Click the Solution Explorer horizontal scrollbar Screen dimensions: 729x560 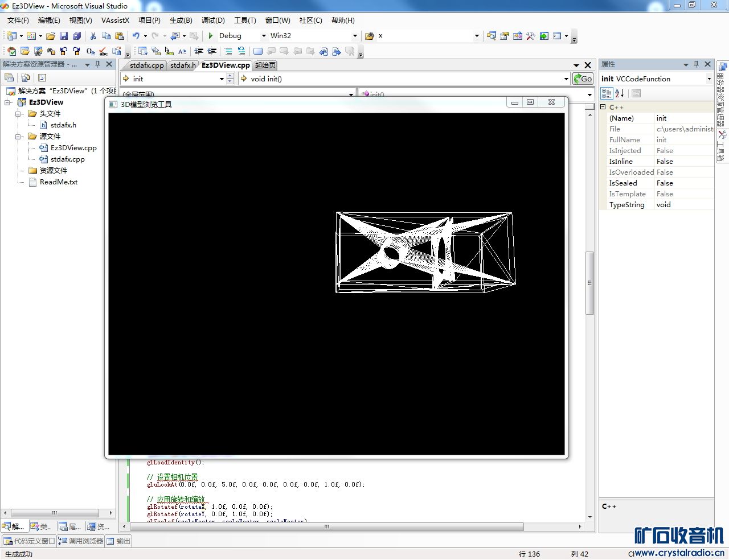click(x=55, y=513)
